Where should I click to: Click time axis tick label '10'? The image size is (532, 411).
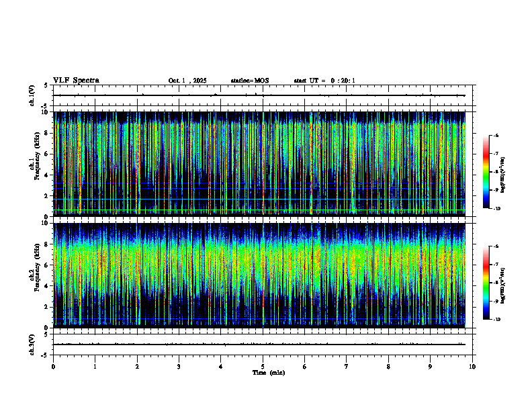pyautogui.click(x=472, y=367)
